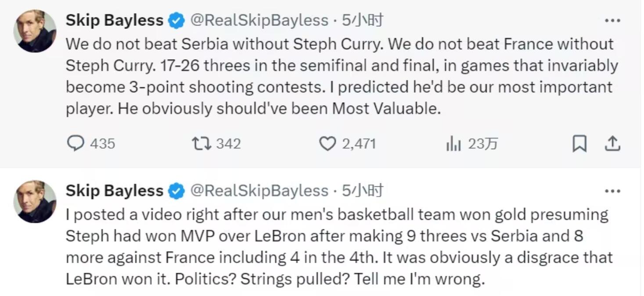The width and height of the screenshot is (644, 296).
Task: Open more options on first tweet
Action: click(x=612, y=21)
